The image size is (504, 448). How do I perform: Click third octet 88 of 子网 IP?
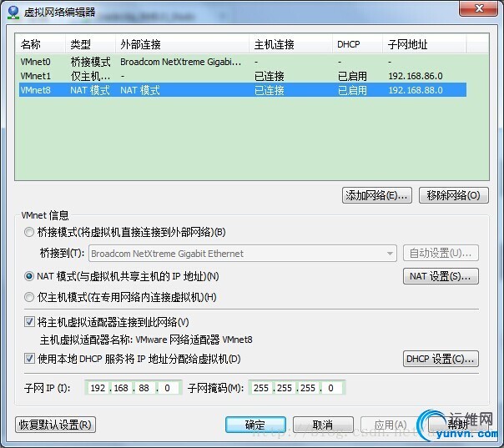click(144, 388)
